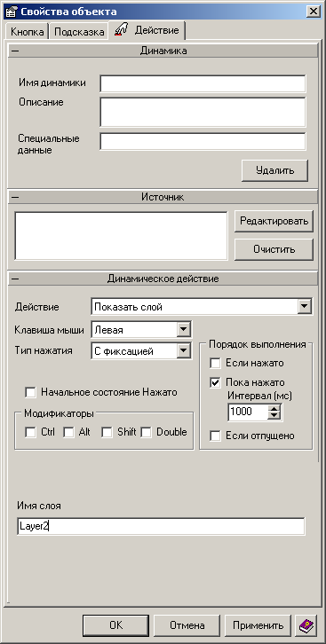
Task: Click the Удалить button
Action: tap(274, 170)
